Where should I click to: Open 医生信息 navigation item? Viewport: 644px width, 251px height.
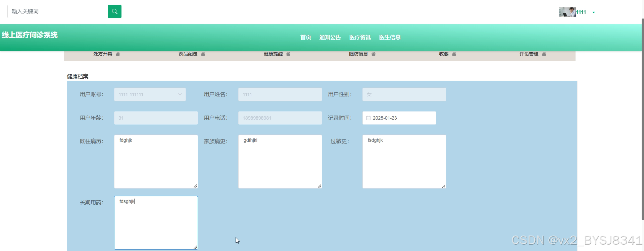(x=390, y=37)
